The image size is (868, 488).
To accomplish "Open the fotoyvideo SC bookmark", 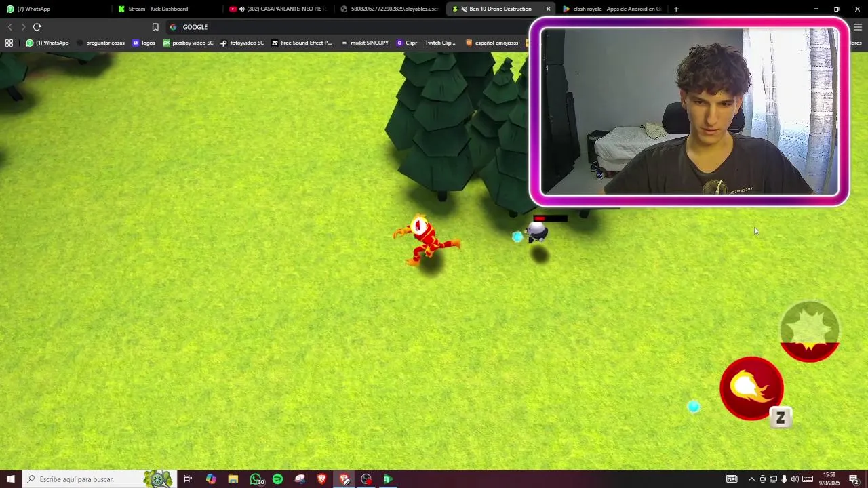I will click(242, 43).
